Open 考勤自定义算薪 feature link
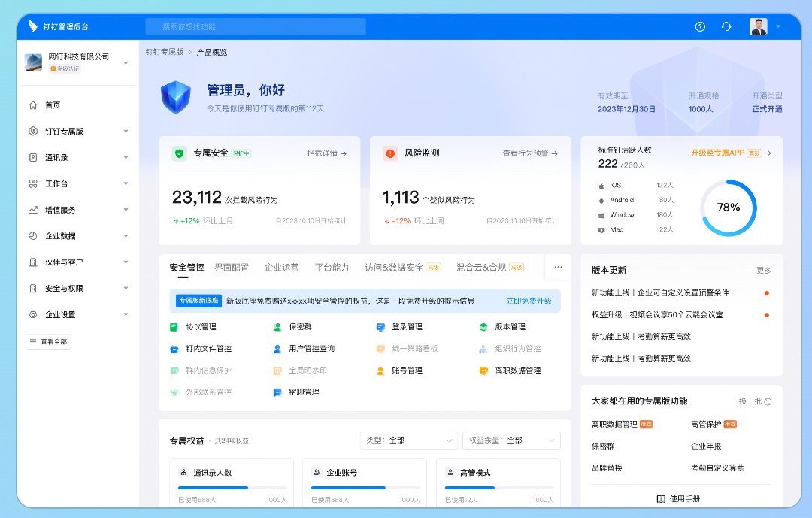 point(717,468)
